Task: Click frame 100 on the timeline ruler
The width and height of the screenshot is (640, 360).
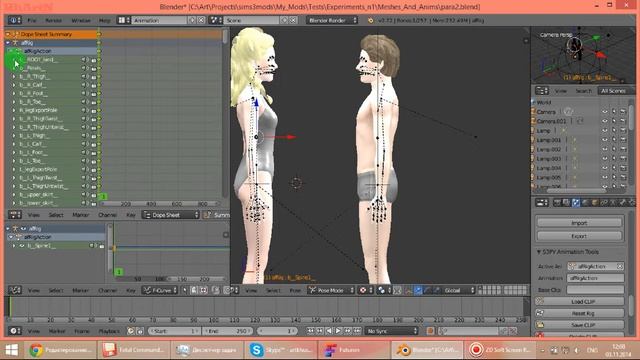Action: [214, 320]
